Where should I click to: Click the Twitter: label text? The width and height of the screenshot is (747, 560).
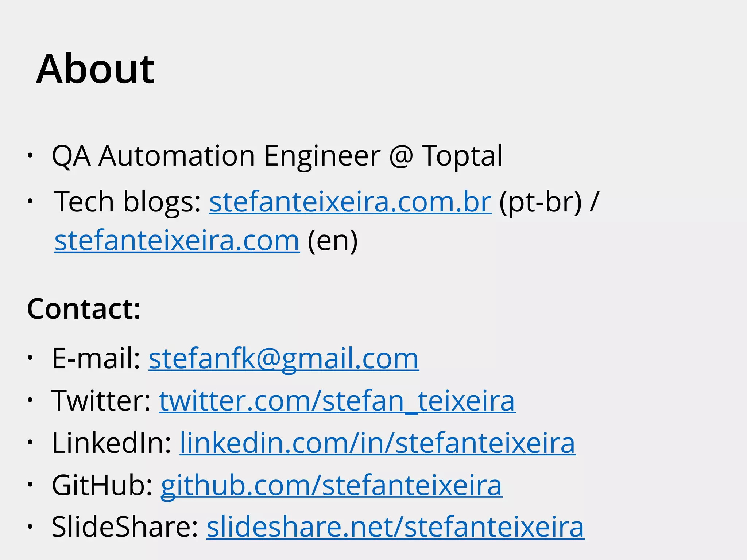click(101, 401)
